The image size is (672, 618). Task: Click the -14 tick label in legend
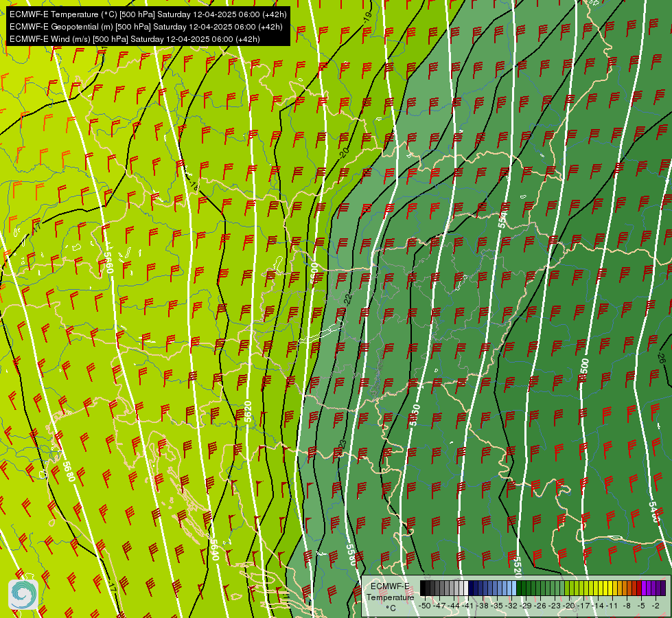[x=598, y=606]
